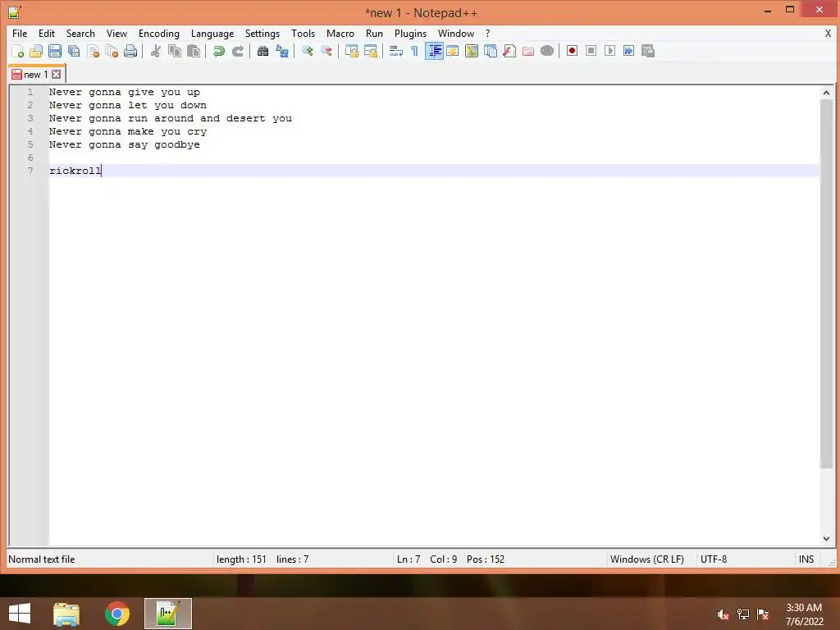
Task: Click the Replace toolbar icon
Action: (282, 51)
